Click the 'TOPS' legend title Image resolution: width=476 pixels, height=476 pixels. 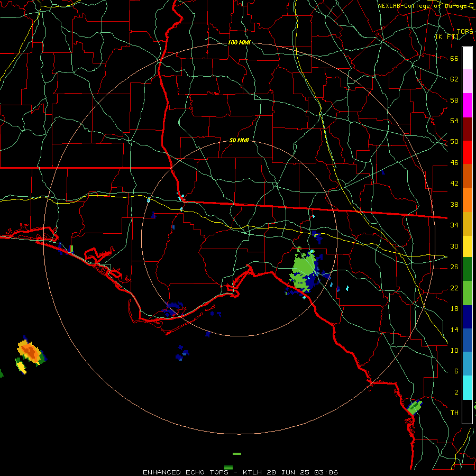point(465,31)
